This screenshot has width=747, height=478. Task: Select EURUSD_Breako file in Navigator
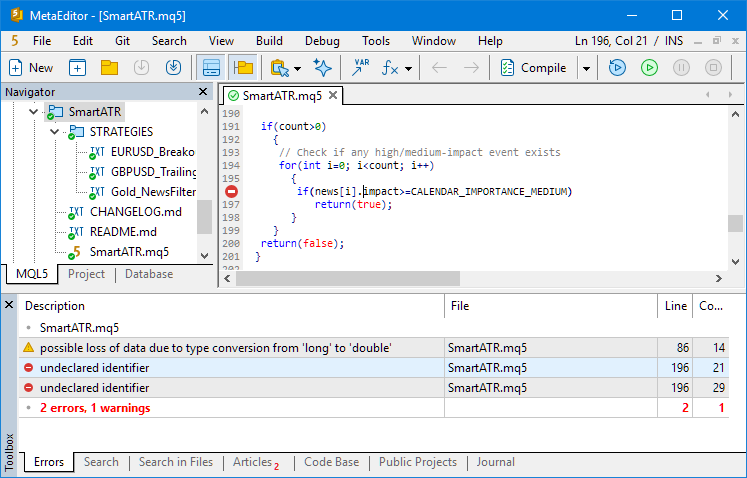click(152, 152)
